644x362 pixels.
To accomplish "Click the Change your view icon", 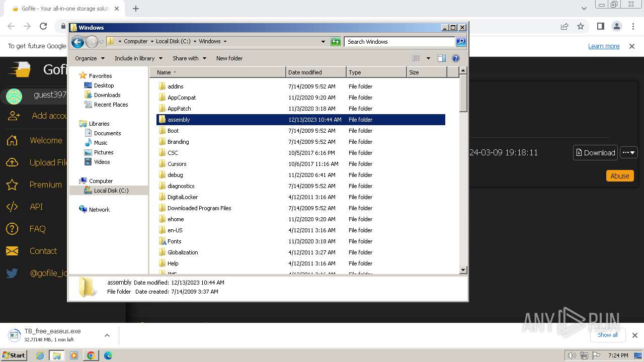I will pyautogui.click(x=416, y=58).
